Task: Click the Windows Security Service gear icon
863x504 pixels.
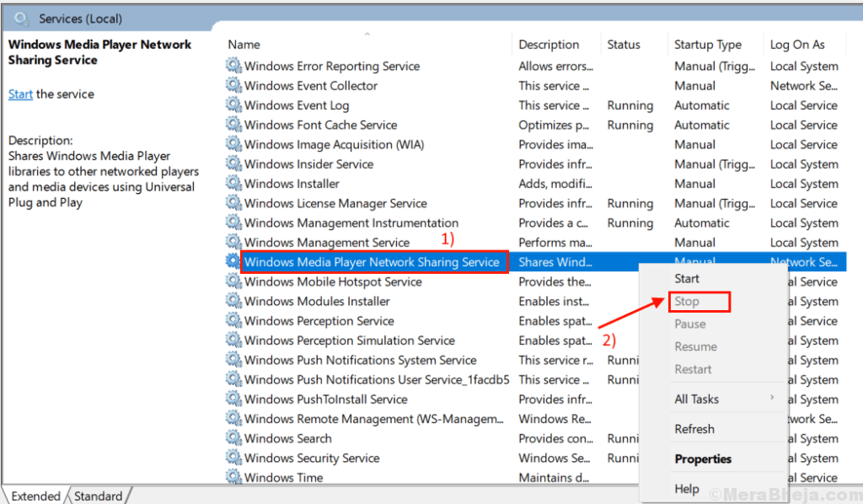Action: pyautogui.click(x=233, y=458)
